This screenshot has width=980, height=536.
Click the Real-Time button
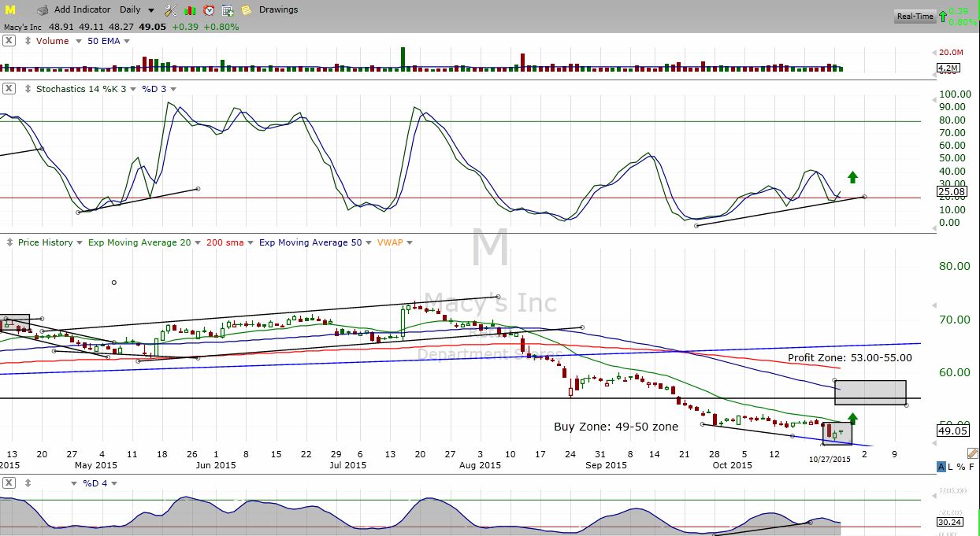click(x=915, y=16)
